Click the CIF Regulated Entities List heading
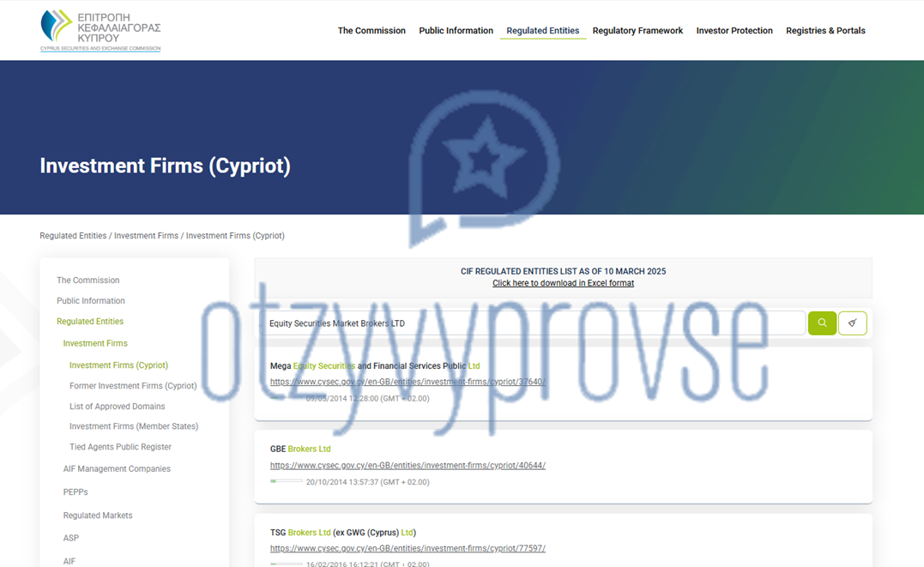The width and height of the screenshot is (924, 567). (x=564, y=272)
